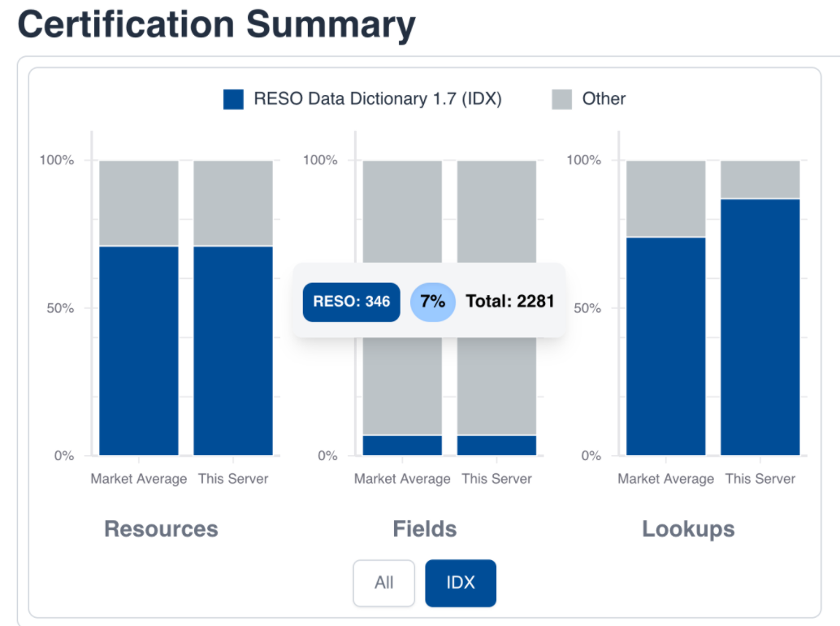Click the RESO Data Dictionary legend square
840x626 pixels.
point(233,98)
